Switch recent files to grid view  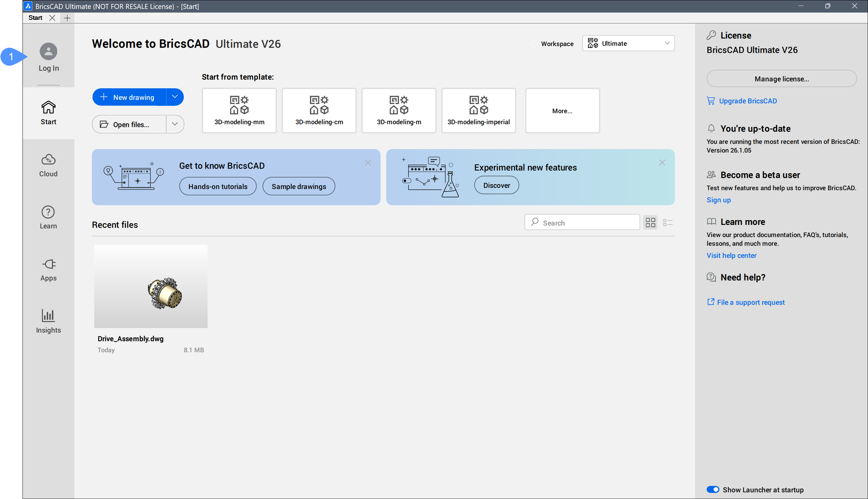pyautogui.click(x=650, y=223)
